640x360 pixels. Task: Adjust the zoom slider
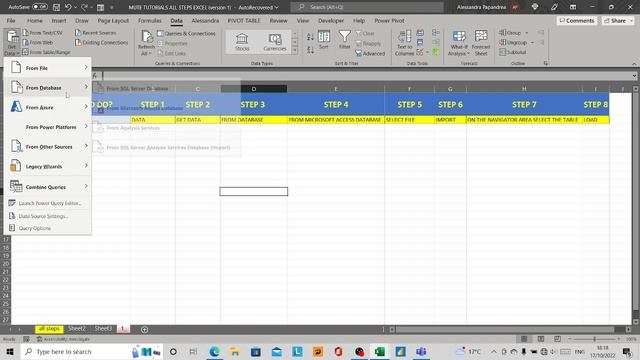(594, 339)
